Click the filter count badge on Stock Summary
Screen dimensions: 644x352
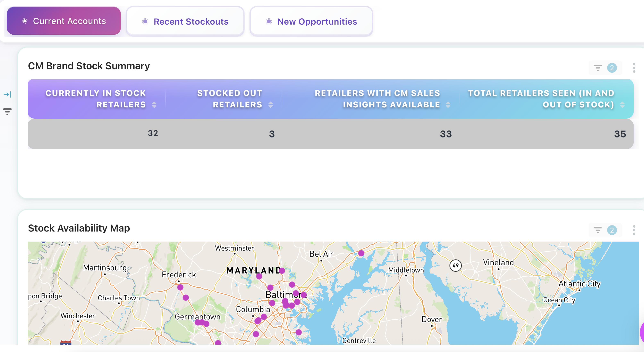tap(612, 67)
